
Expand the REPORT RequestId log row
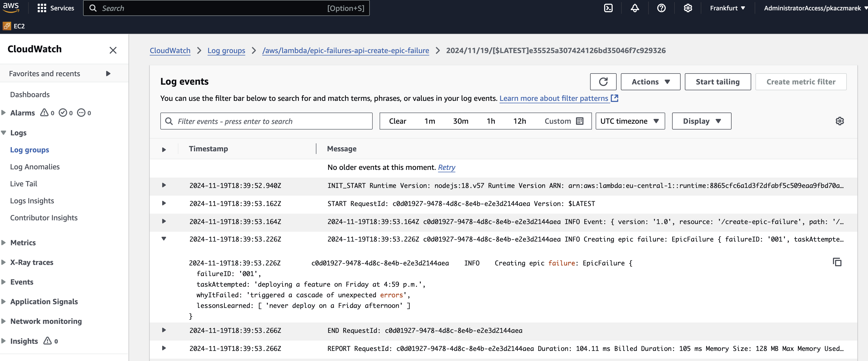point(164,348)
